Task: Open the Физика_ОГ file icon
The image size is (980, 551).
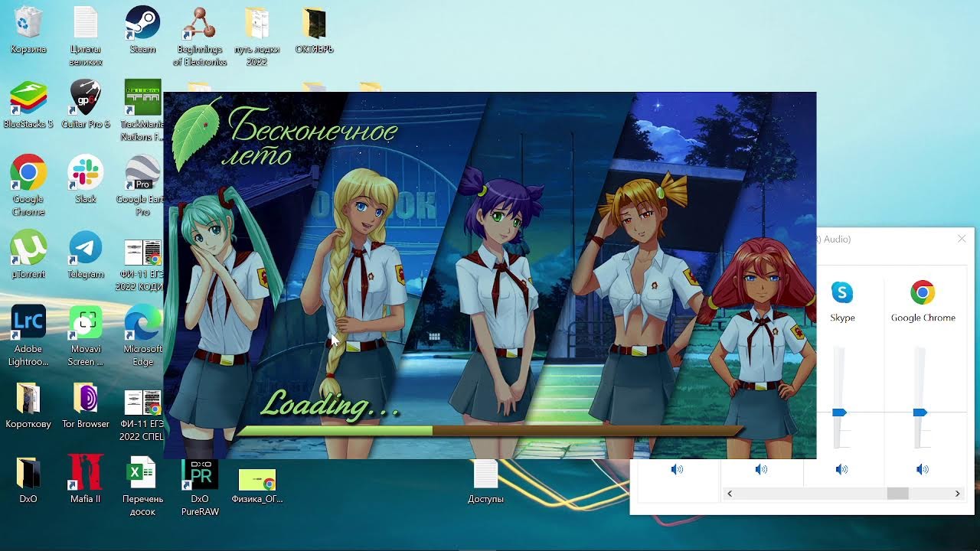Action: pos(256,485)
